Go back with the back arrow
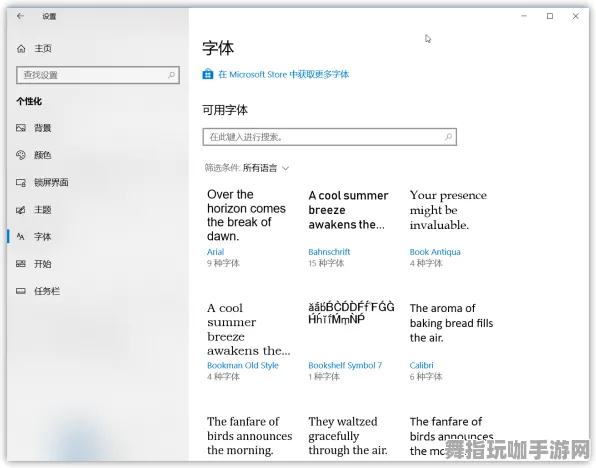The image size is (596, 468). [x=20, y=16]
